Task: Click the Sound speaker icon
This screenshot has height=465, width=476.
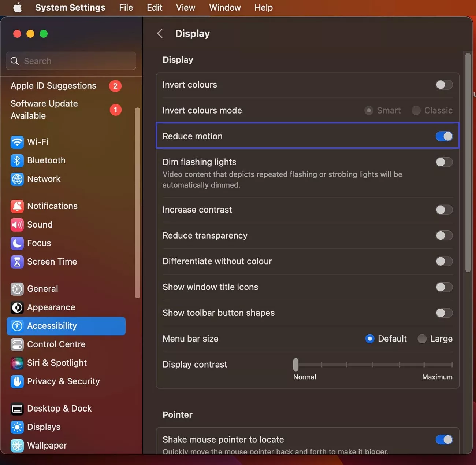Action: 17,225
